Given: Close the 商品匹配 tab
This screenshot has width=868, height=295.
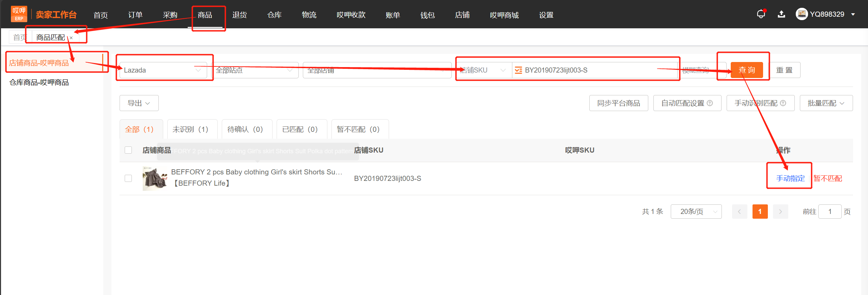Looking at the screenshot, I should point(71,38).
